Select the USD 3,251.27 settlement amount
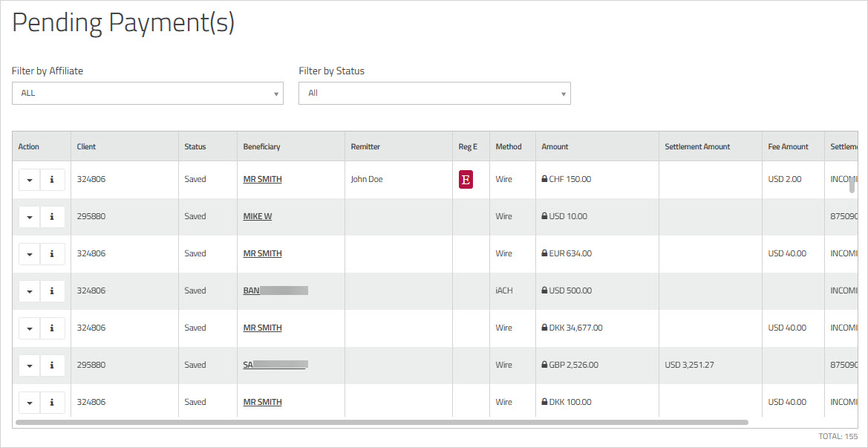 [x=691, y=365]
